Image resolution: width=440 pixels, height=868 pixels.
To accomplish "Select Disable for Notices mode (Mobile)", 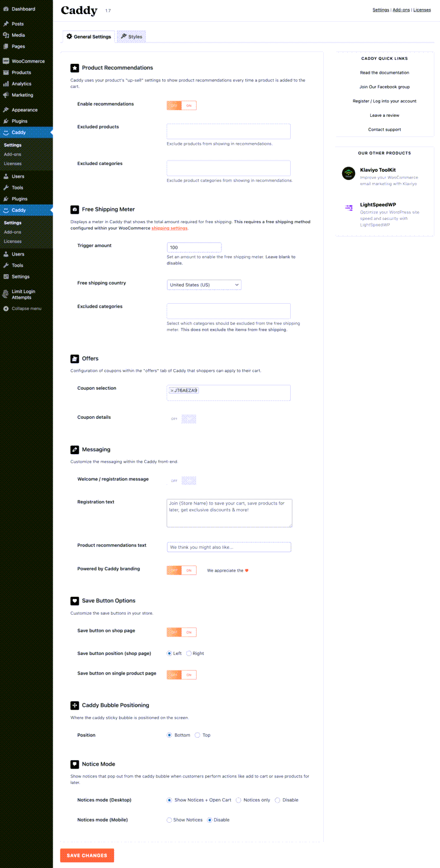I will coord(210,820).
